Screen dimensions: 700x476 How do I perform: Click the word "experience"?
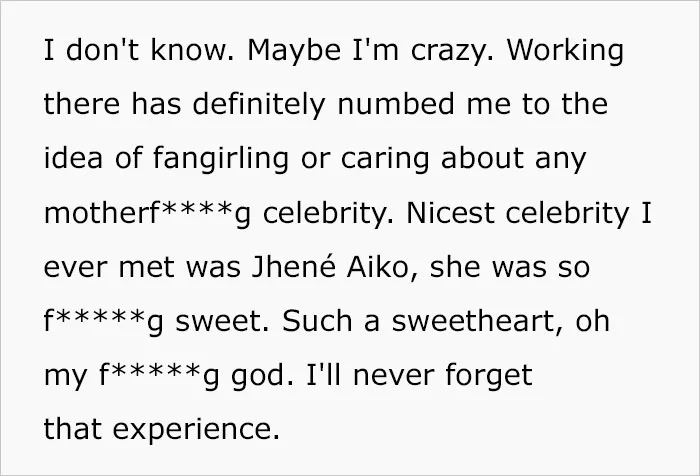click(x=196, y=430)
